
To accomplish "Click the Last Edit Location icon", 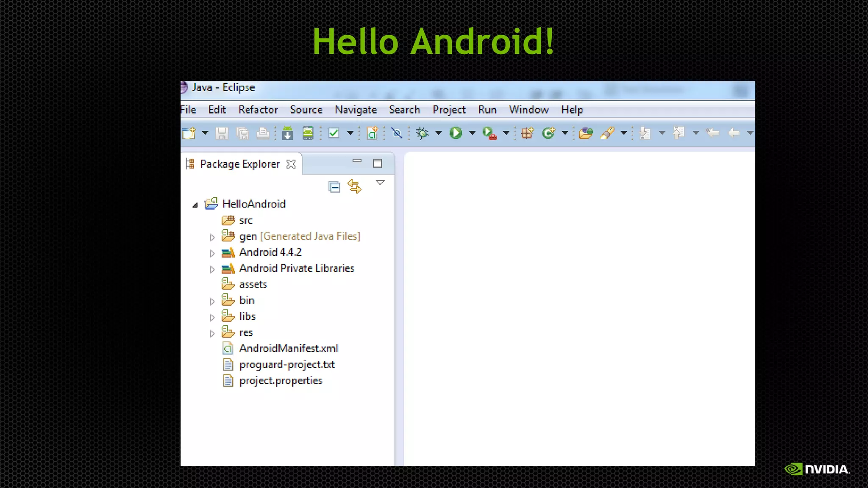I will (x=713, y=133).
